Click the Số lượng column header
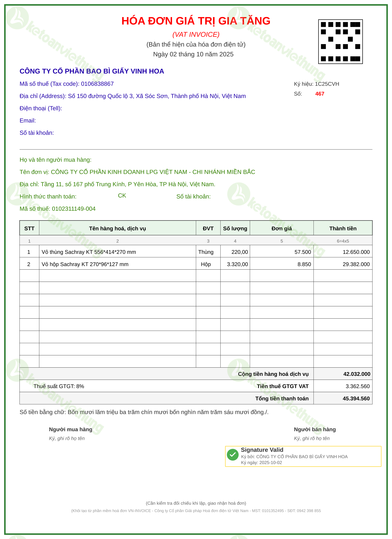The height and width of the screenshot is (539, 392). (x=235, y=228)
